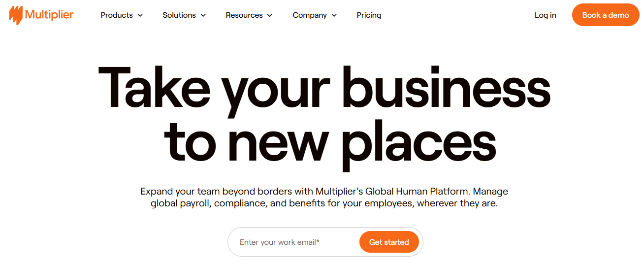Click the Get started button
644x265 pixels.
pos(389,242)
